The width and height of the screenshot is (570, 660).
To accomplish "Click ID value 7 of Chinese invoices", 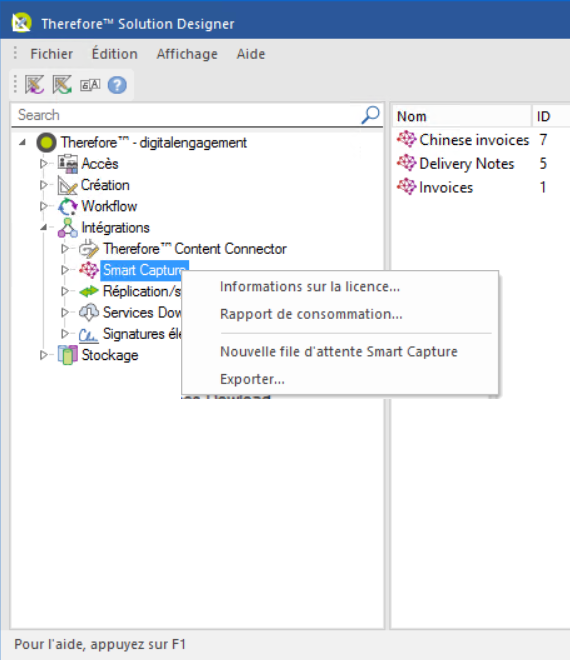I will (543, 140).
